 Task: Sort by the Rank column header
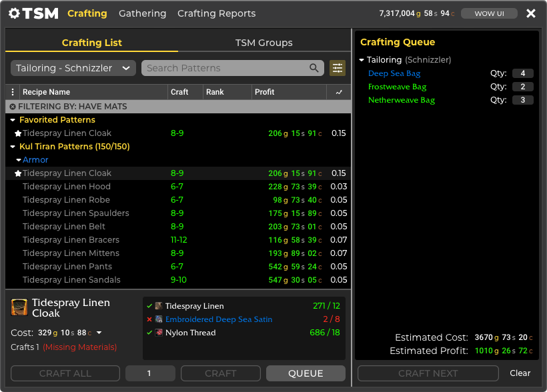point(227,92)
